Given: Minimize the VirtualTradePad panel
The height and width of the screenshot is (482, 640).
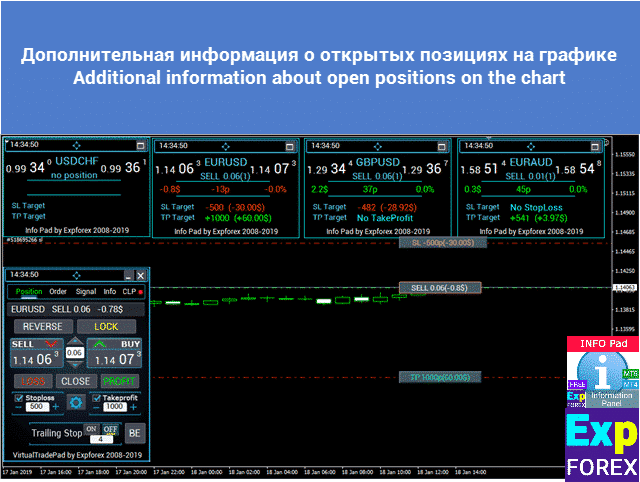Looking at the screenshot, I should point(127,275).
